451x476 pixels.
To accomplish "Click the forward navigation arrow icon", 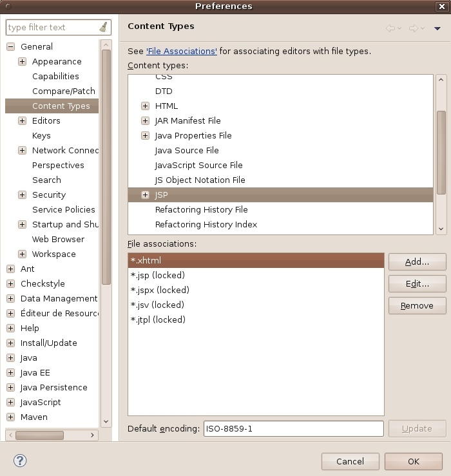I will (x=414, y=28).
